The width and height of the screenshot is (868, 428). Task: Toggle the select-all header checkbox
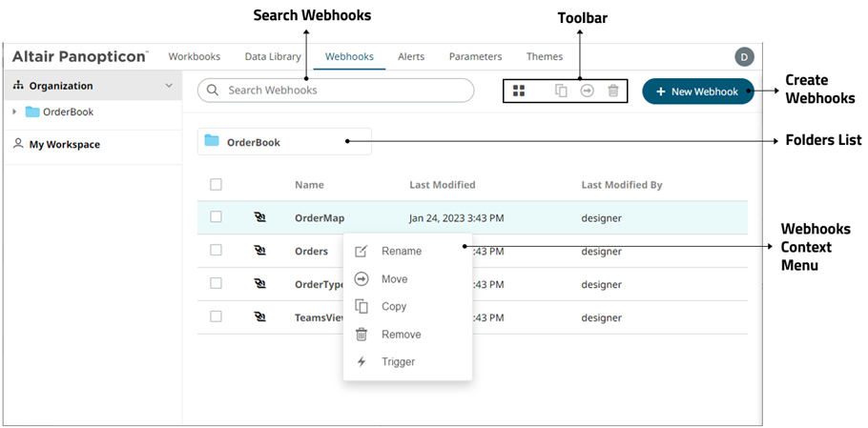click(217, 184)
